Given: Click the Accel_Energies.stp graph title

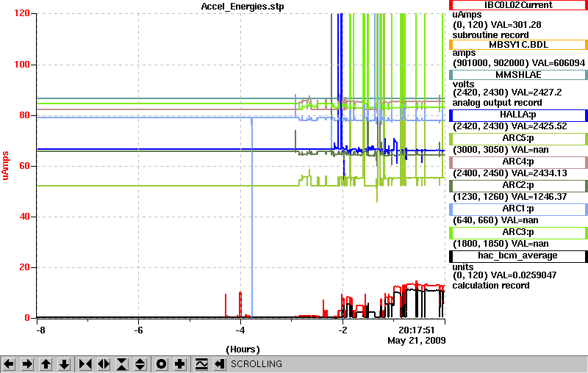Looking at the screenshot, I should tap(243, 7).
